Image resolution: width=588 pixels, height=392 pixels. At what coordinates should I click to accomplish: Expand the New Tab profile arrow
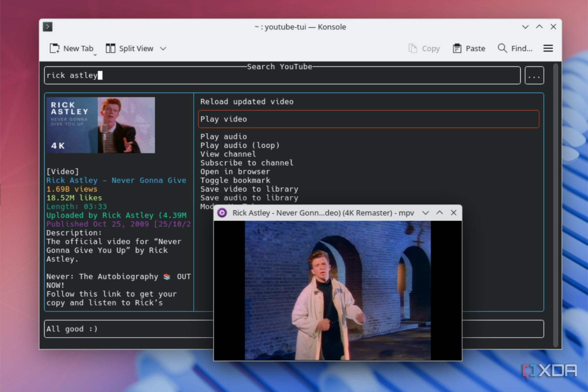95,55
